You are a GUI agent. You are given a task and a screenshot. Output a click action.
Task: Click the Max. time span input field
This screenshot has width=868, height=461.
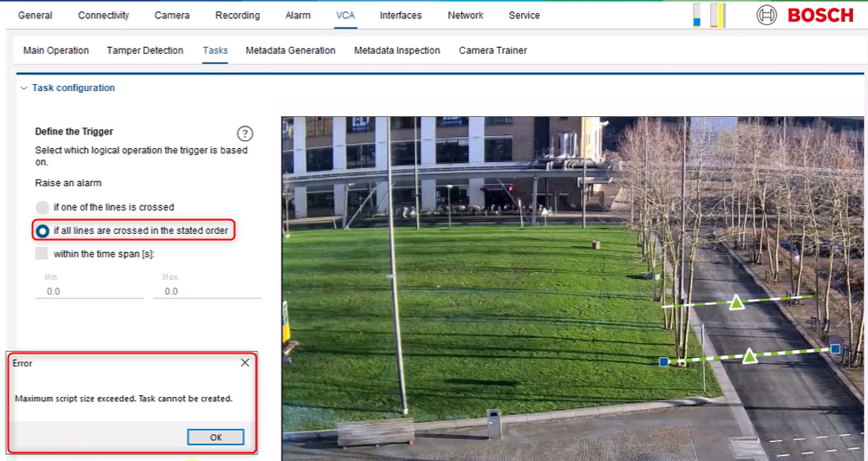(206, 291)
